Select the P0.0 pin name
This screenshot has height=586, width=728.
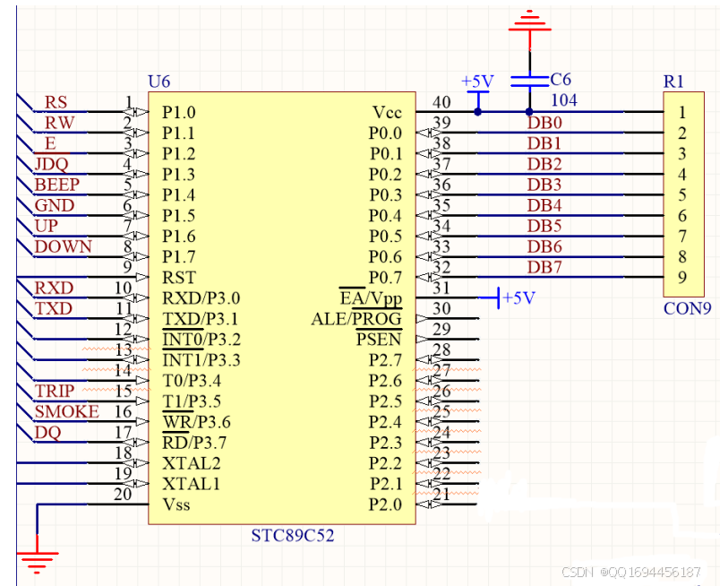pyautogui.click(x=385, y=133)
